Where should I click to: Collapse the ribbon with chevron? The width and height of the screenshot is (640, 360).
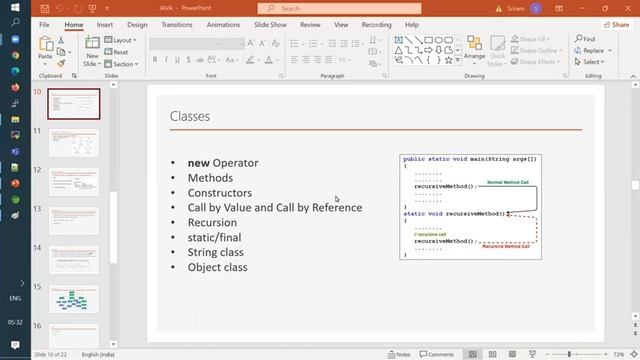click(x=633, y=76)
